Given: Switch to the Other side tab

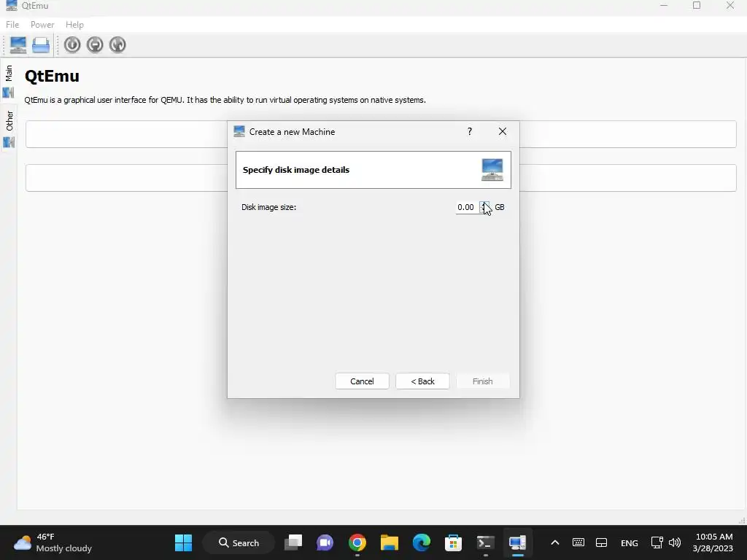Looking at the screenshot, I should coord(9,128).
